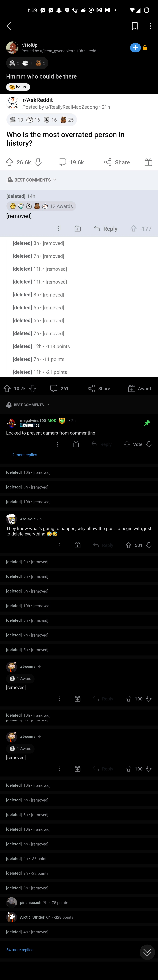Upvote the post showing 10.7k
Image resolution: width=158 pixels, height=980 pixels.
(x=7, y=388)
